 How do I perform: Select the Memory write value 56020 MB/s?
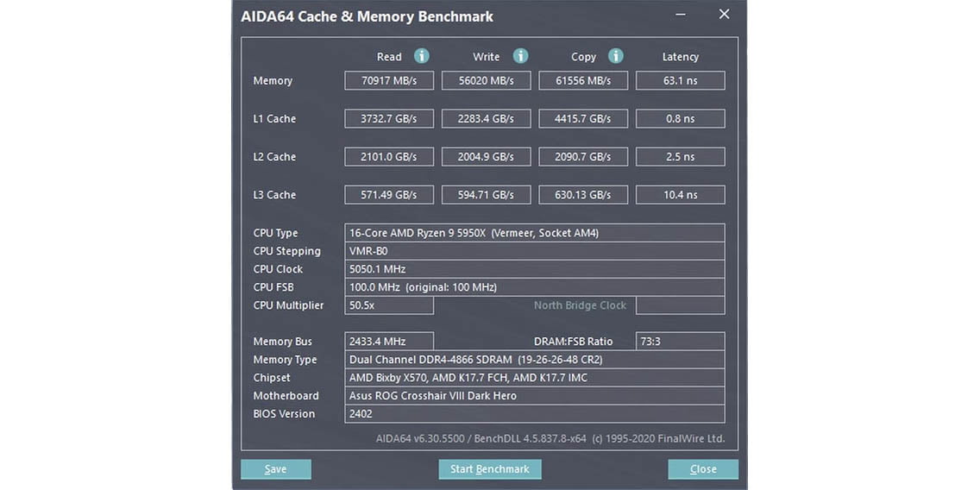(x=487, y=80)
